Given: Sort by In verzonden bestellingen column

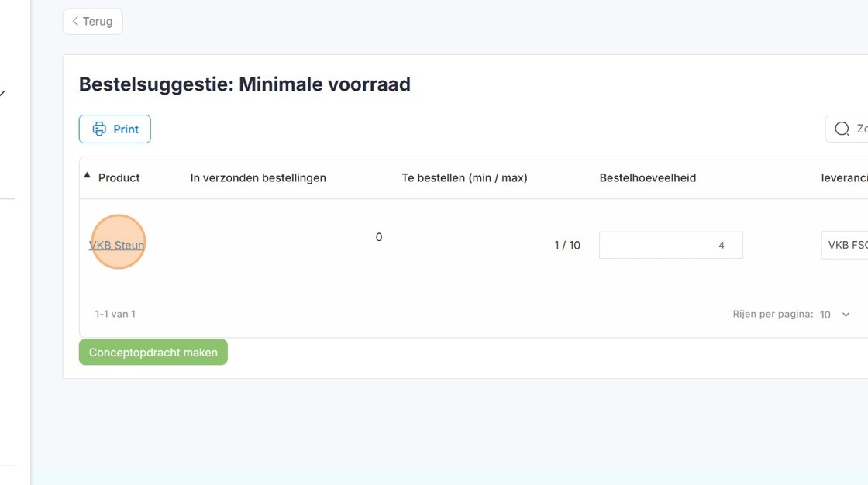Looking at the screenshot, I should [258, 177].
